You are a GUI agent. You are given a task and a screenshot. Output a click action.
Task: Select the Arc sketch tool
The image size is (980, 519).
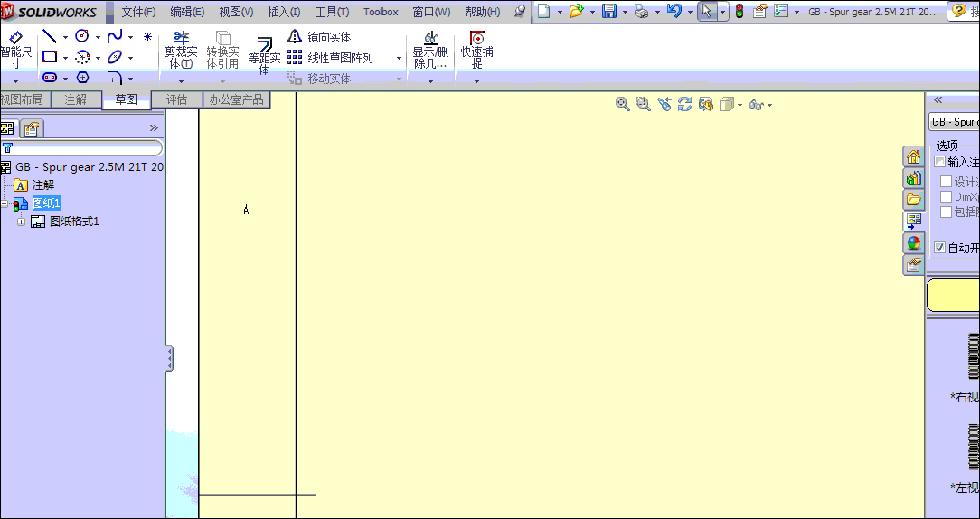(x=82, y=58)
